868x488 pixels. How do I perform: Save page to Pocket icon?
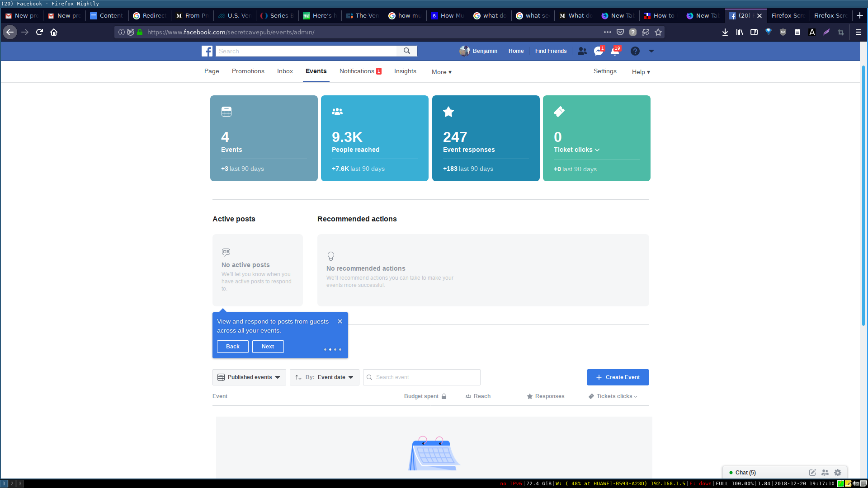(620, 32)
